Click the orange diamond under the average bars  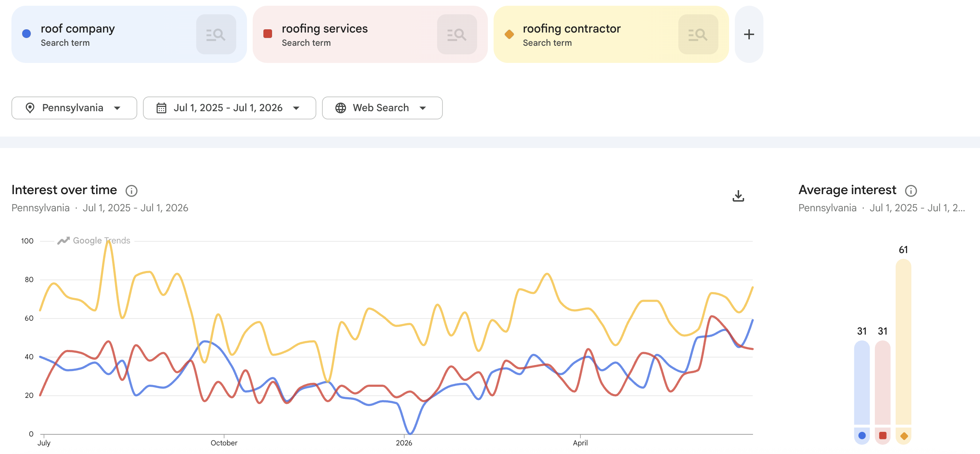coord(904,436)
